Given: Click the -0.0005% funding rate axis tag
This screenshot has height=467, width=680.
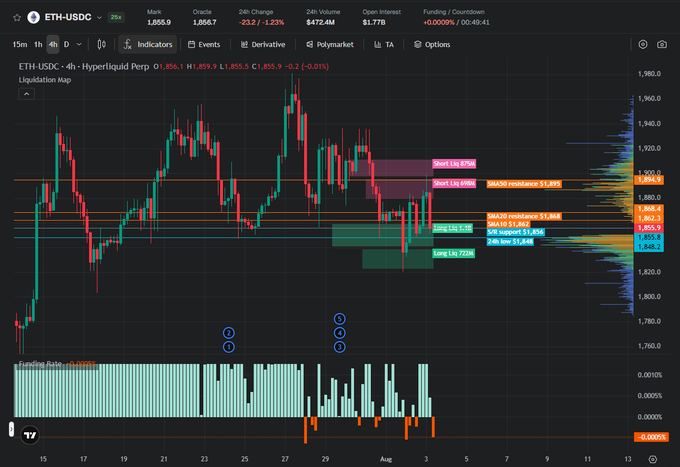Looking at the screenshot, I should [x=651, y=437].
